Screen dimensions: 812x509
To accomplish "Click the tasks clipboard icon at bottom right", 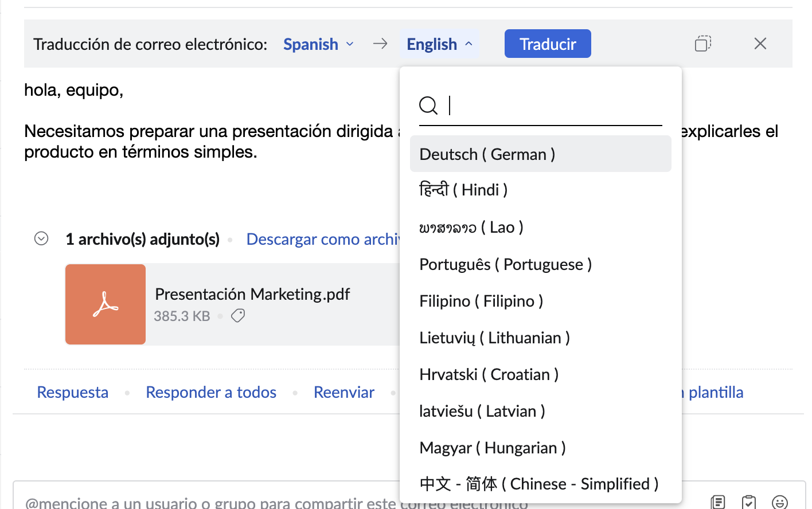I will 749,502.
